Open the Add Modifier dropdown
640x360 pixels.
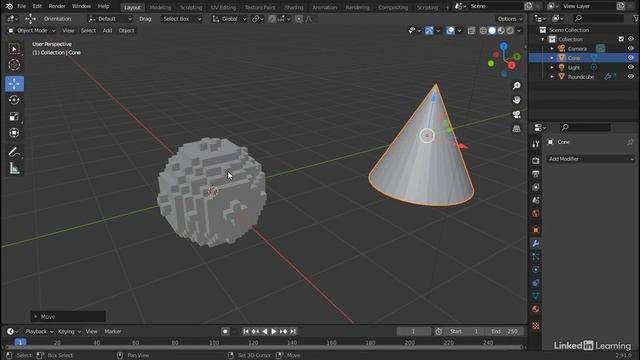click(591, 159)
